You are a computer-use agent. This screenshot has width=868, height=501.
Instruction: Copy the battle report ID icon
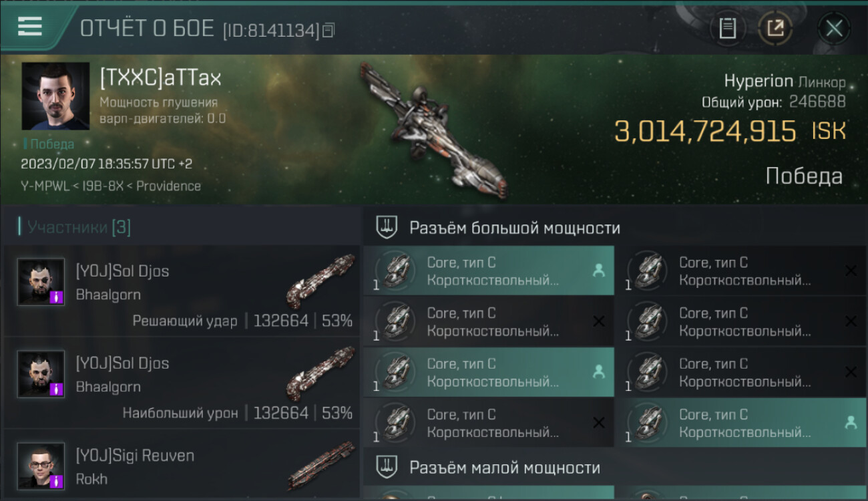click(328, 30)
